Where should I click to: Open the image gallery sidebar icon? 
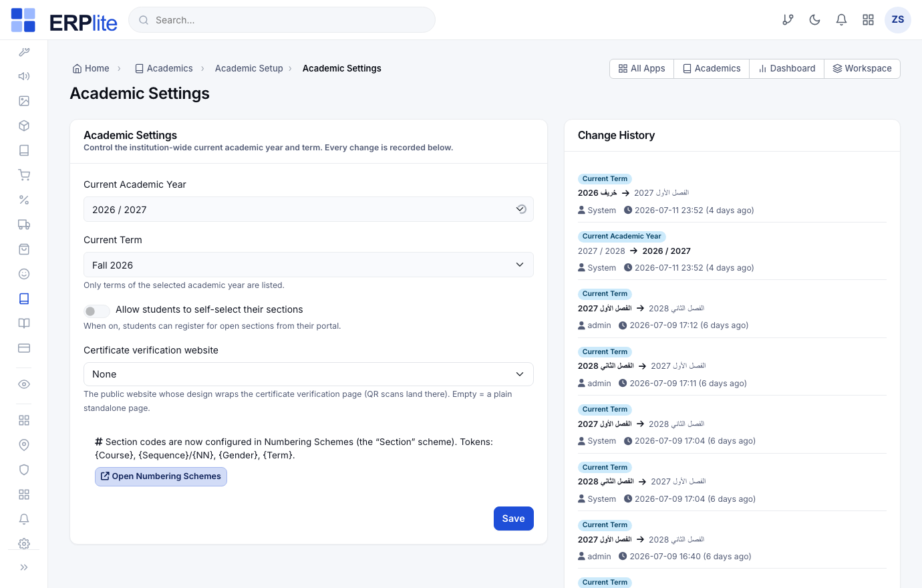pos(24,101)
